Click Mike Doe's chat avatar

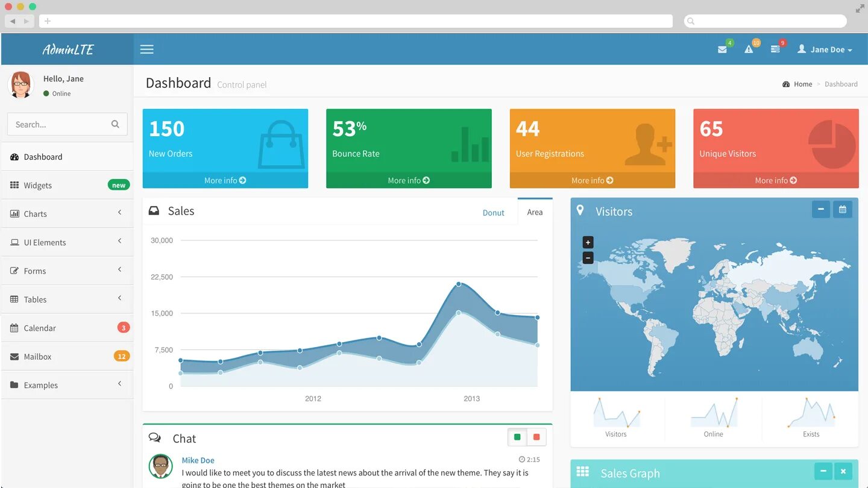tap(160, 466)
